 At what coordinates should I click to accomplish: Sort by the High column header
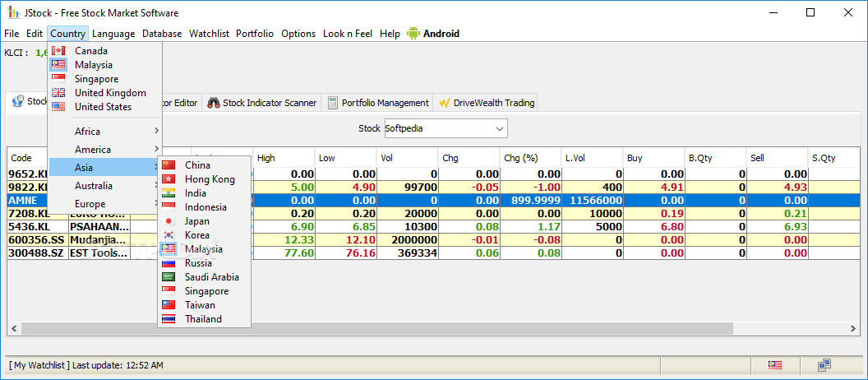point(284,158)
